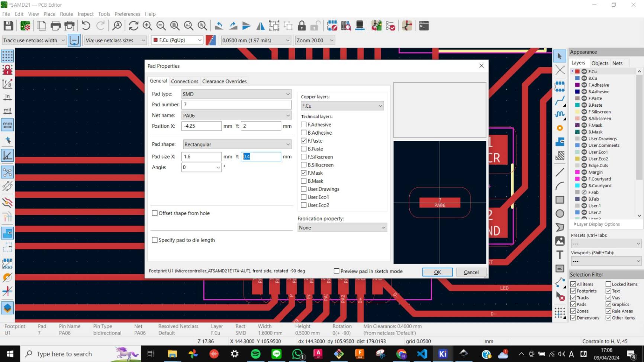Click the Undo arrow icon
The width and height of the screenshot is (644, 362).
86,26
